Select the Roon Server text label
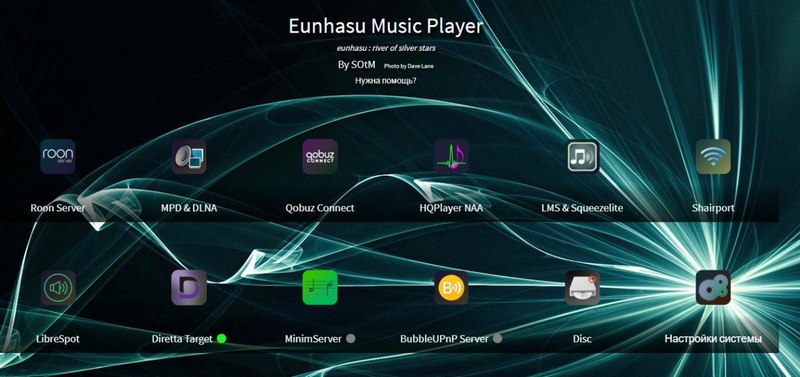Viewport: 800px width, 377px height. point(58,208)
